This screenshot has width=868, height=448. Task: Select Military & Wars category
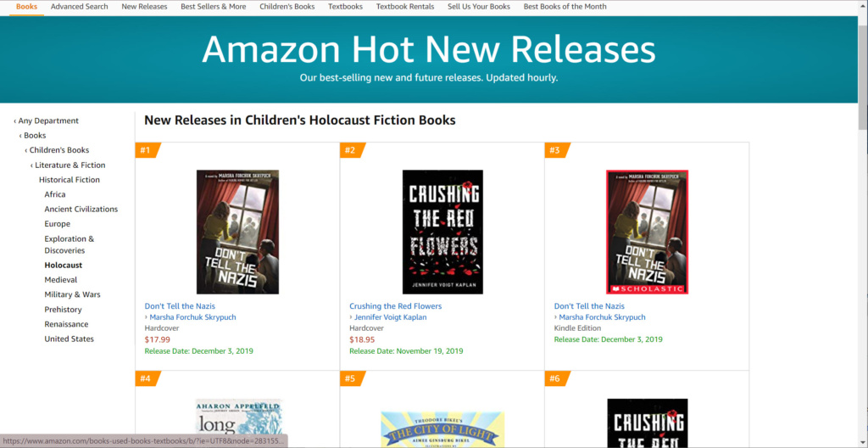[x=72, y=294]
